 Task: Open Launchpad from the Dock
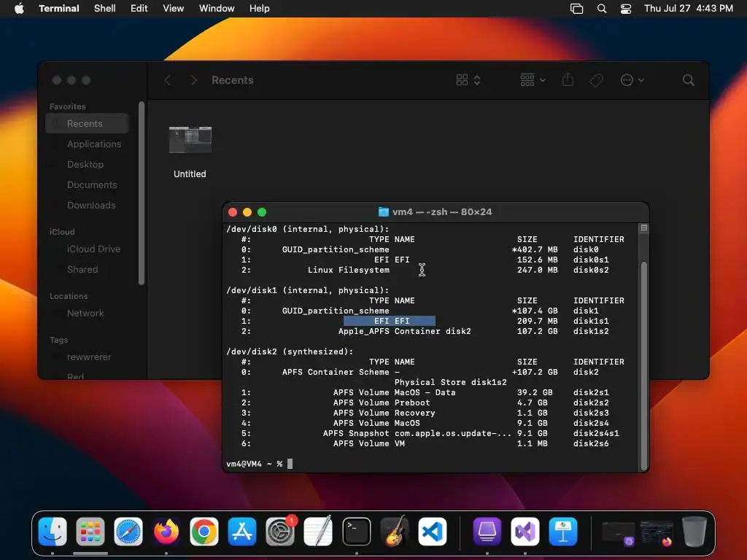(90, 532)
